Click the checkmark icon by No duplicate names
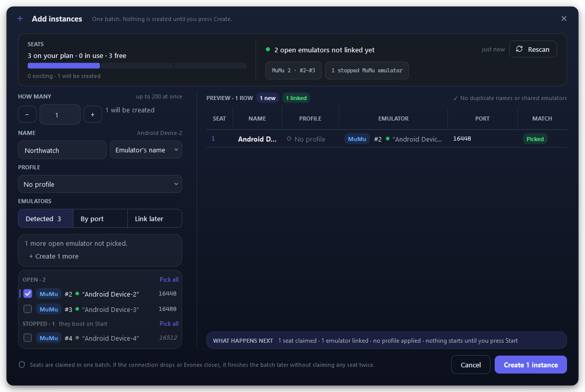The image size is (585, 392). pyautogui.click(x=456, y=98)
